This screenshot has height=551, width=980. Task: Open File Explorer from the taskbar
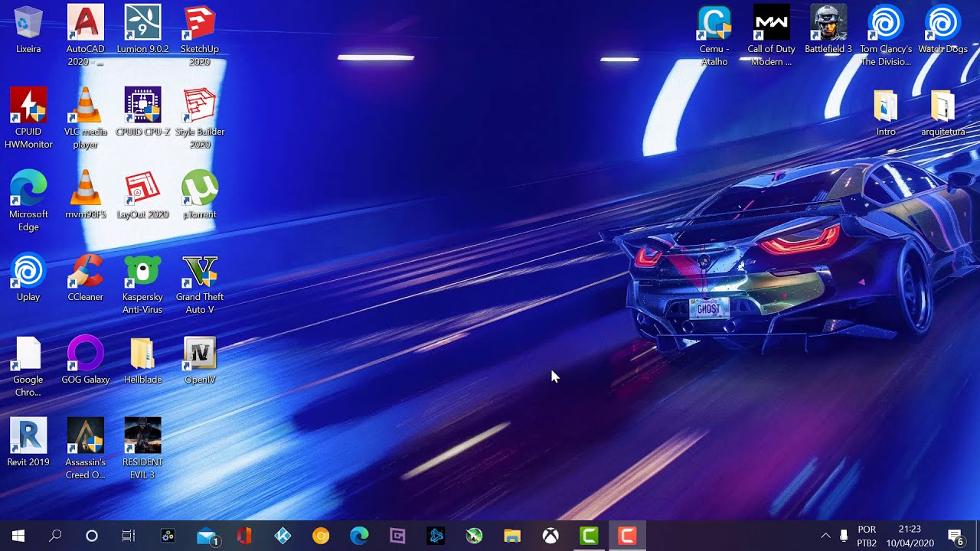tap(512, 536)
